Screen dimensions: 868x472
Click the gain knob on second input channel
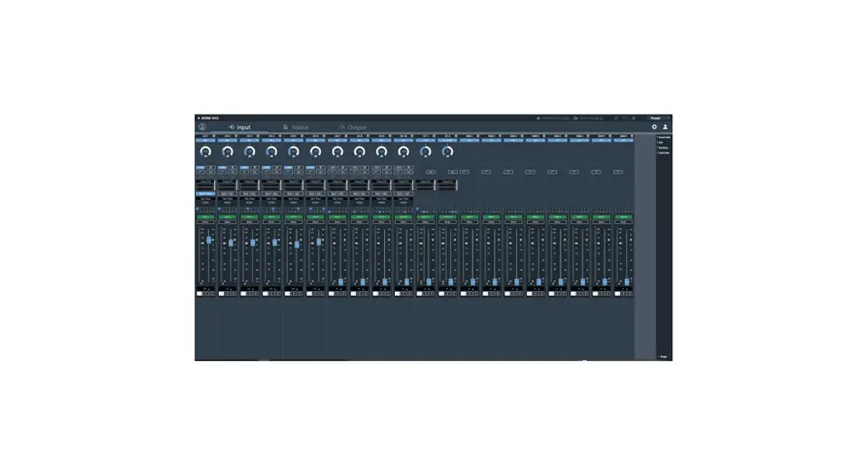pos(227,152)
